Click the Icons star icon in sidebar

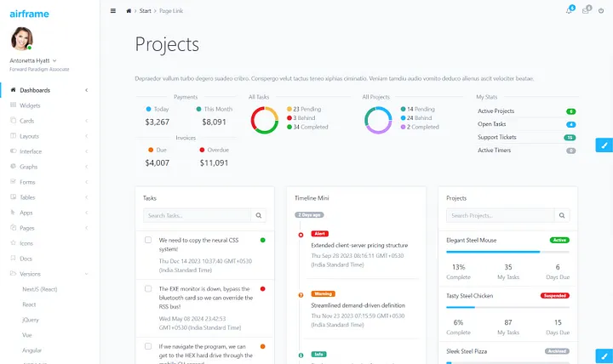(x=13, y=243)
